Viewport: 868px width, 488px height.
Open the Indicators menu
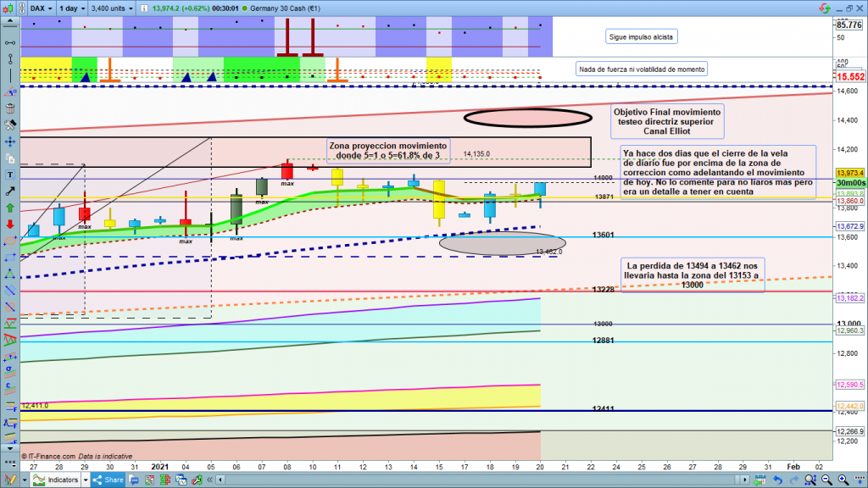[64, 480]
